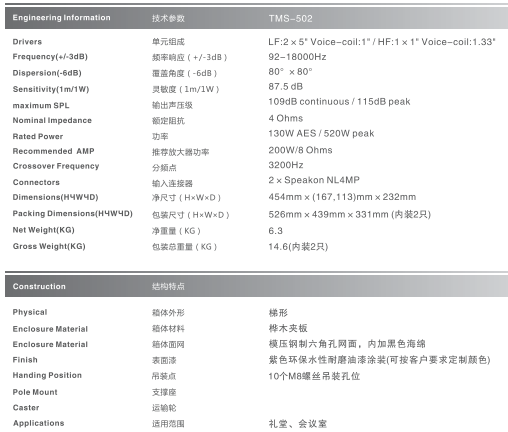Click the 2 x Speakon NL4MP text
This screenshot has width=508, height=432.
(314, 180)
